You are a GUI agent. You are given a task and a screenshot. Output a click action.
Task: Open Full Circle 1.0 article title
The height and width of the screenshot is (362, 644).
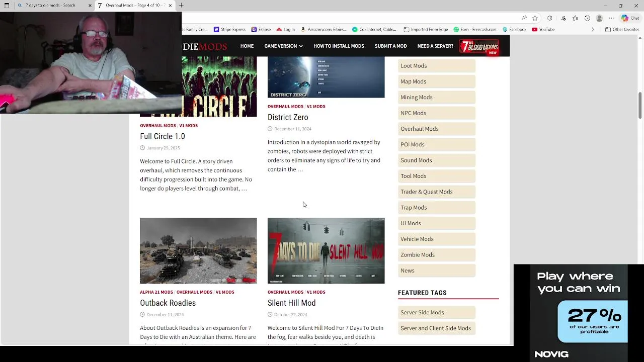[163, 136]
